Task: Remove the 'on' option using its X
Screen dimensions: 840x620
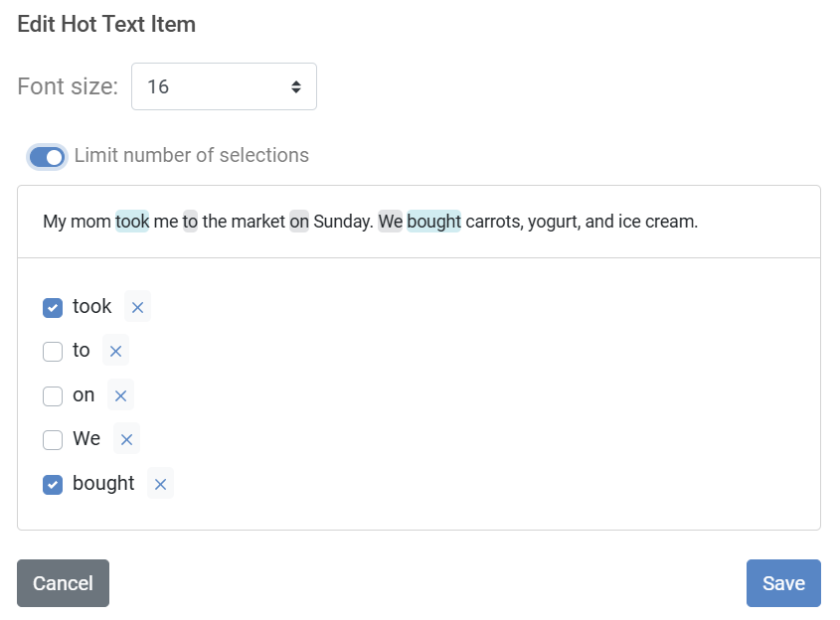Action: coord(120,395)
